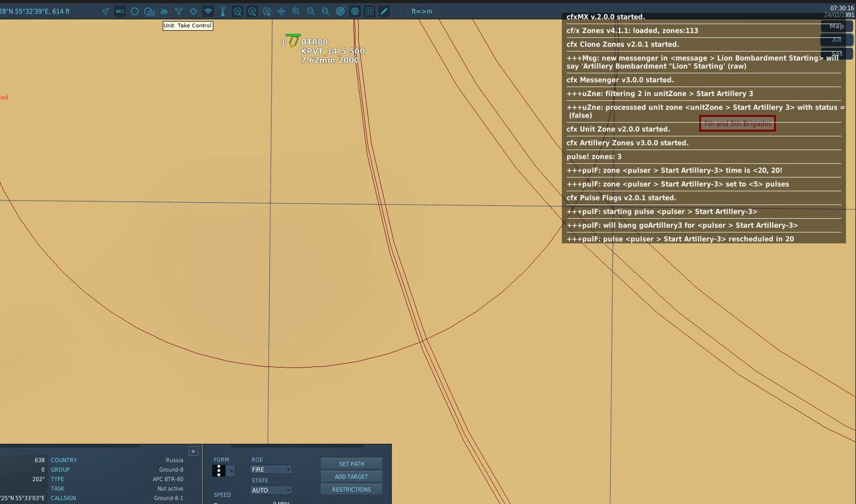The width and height of the screenshot is (856, 504).
Task: Toggle the wifi signal icon
Action: pyautogui.click(x=208, y=11)
